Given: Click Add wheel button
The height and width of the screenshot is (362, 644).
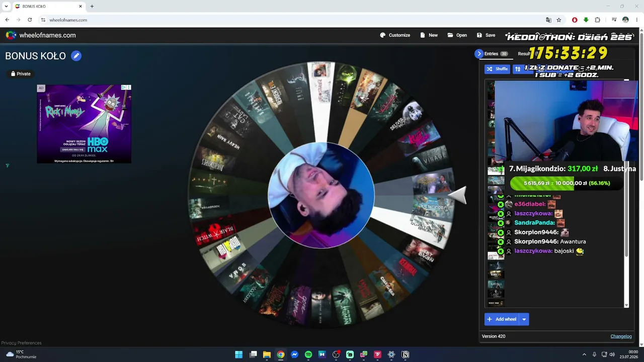Looking at the screenshot, I should [502, 319].
